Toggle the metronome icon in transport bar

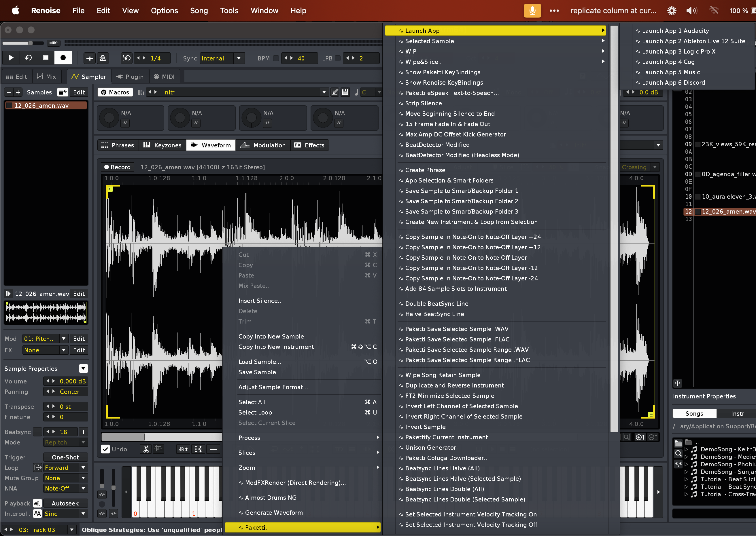click(x=103, y=58)
